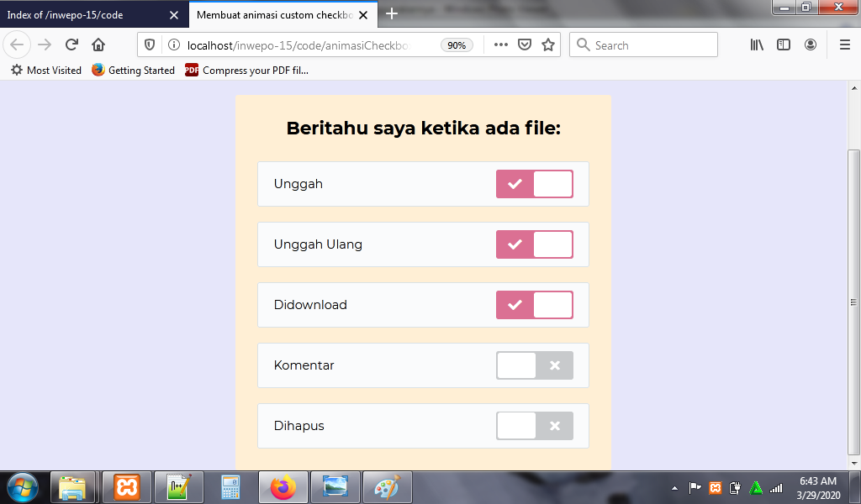Open tracking protection shield icon
The height and width of the screenshot is (504, 861).
(150, 45)
